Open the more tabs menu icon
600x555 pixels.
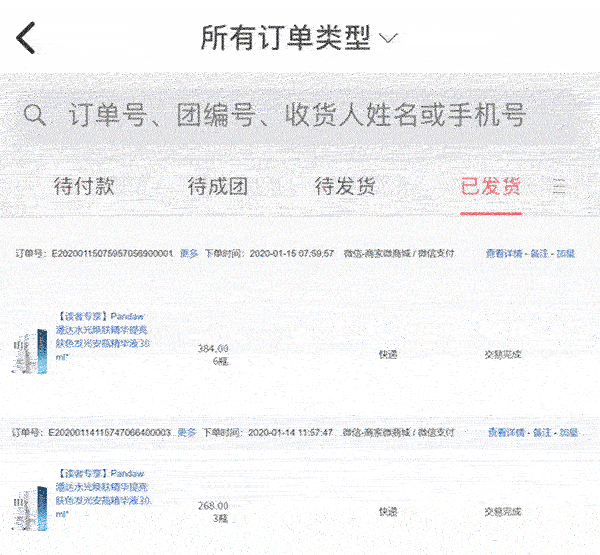pyautogui.click(x=559, y=186)
